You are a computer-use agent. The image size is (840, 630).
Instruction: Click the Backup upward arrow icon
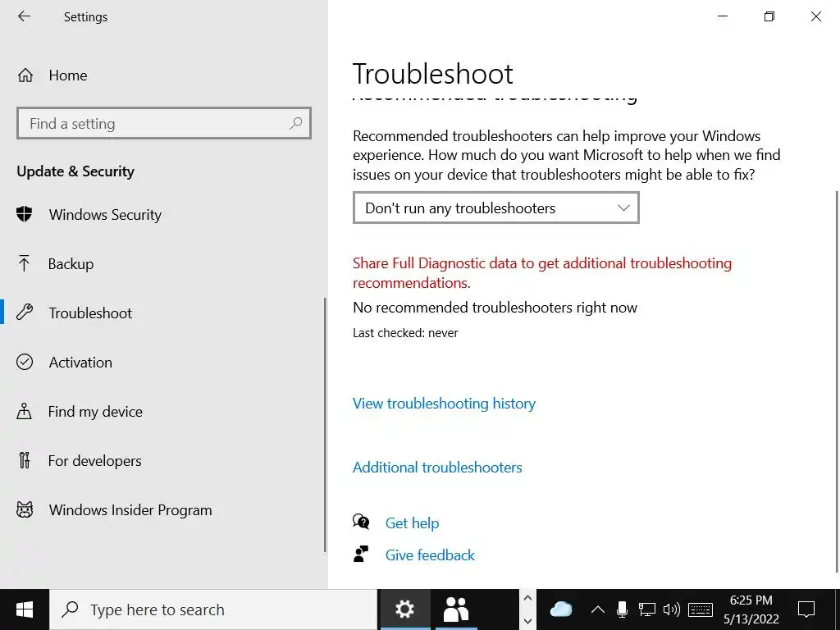click(24, 263)
